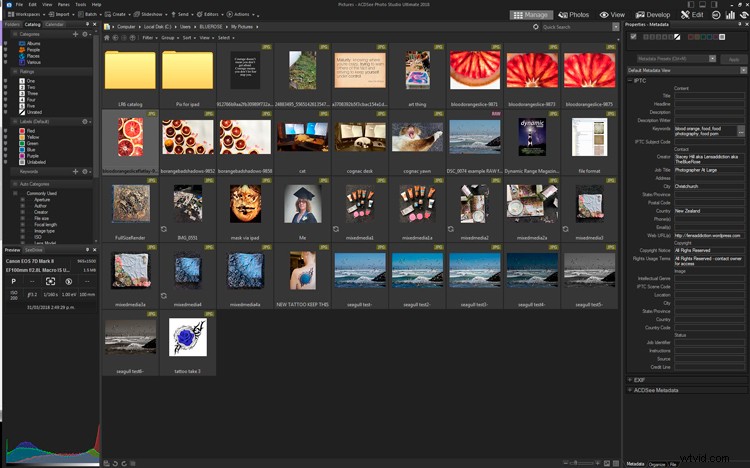This screenshot has height=468, width=750.
Task: Toggle the bottom panel layout icon in title bar
Action: pyautogui.click(x=702, y=4)
